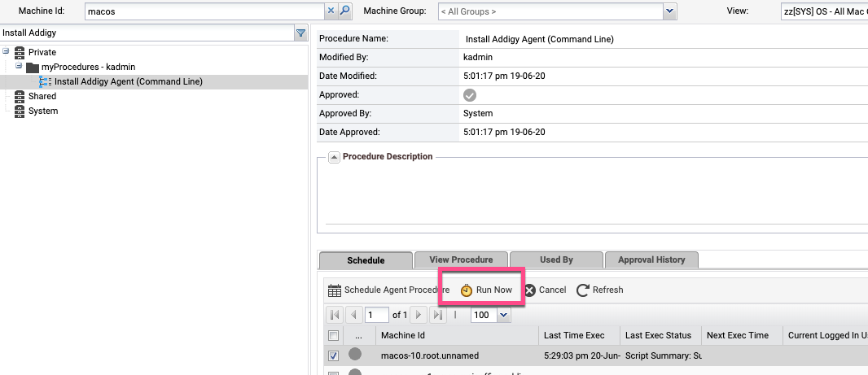868x375 pixels.
Task: Click the Refresh circular arrow icon
Action: [582, 290]
